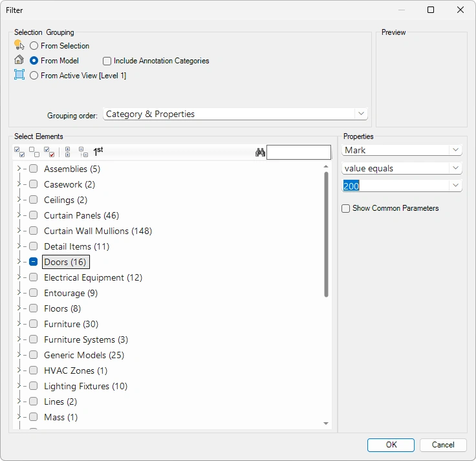Close the Filter dialog window

tap(460, 10)
